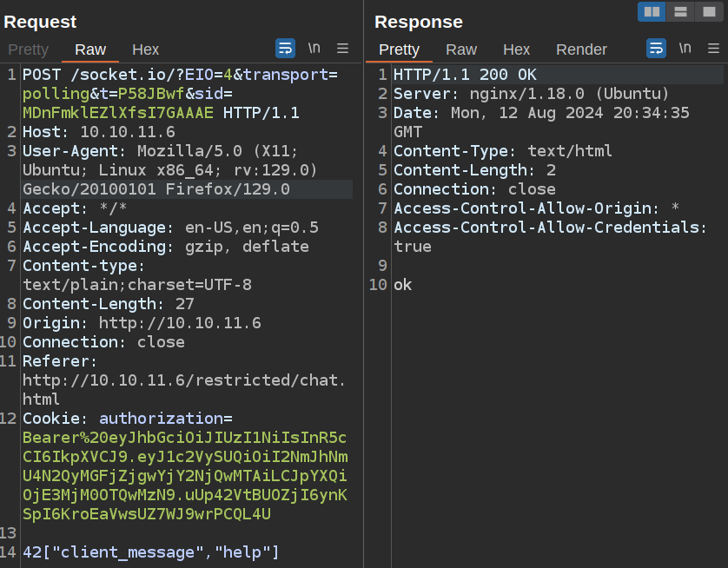Viewport: 728px width, 568px height.
Task: Open the Hex tab in Response
Action: click(516, 50)
